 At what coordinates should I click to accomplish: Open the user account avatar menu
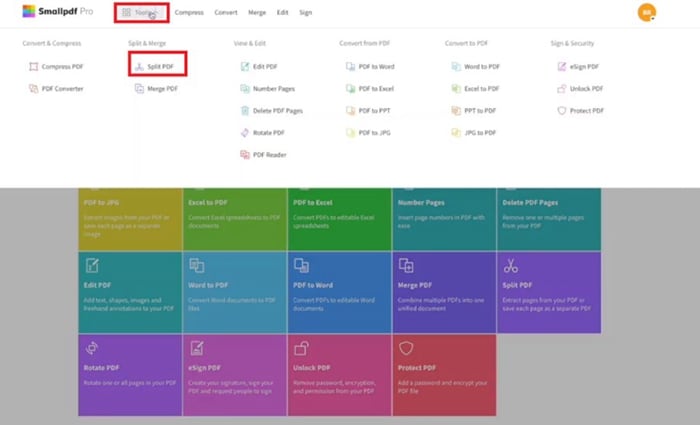646,12
